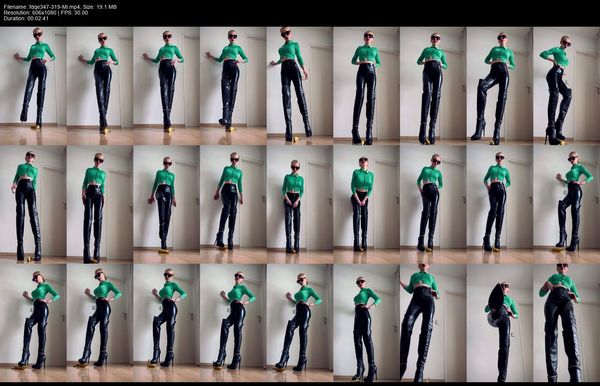Select the second thumbnail in the top row
This screenshot has height=386, width=600.
tap(100, 86)
